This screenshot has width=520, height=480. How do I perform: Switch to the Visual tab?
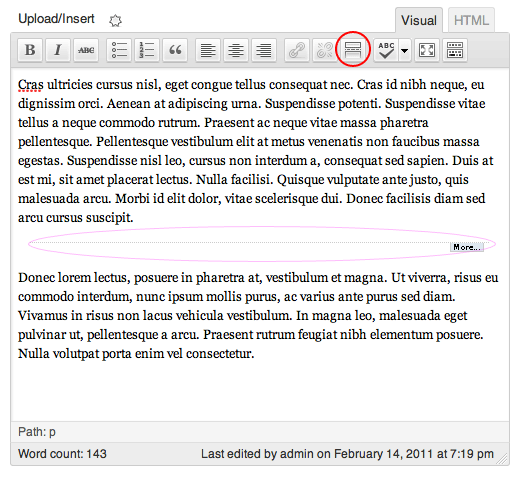[x=419, y=20]
